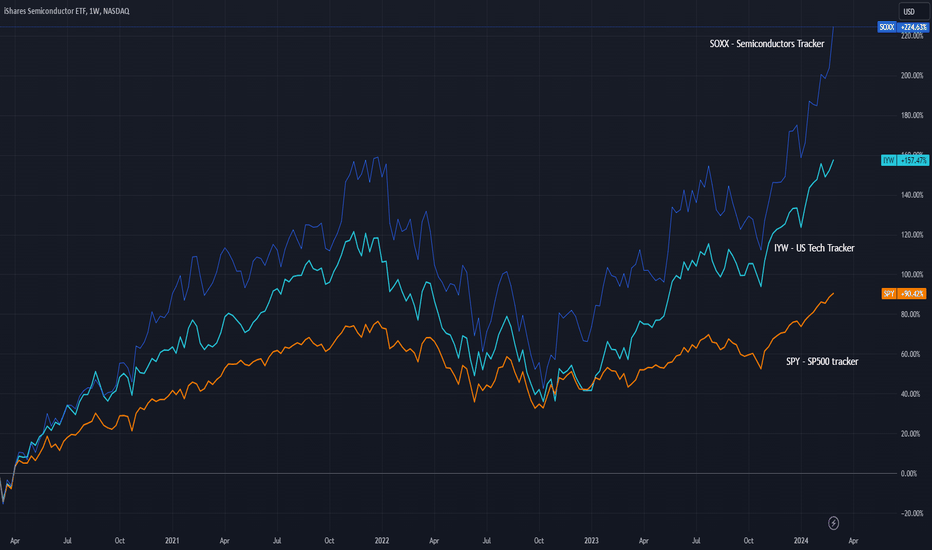Image resolution: width=932 pixels, height=550 pixels.
Task: Click the SOXX price scale label
Action: click(x=903, y=27)
